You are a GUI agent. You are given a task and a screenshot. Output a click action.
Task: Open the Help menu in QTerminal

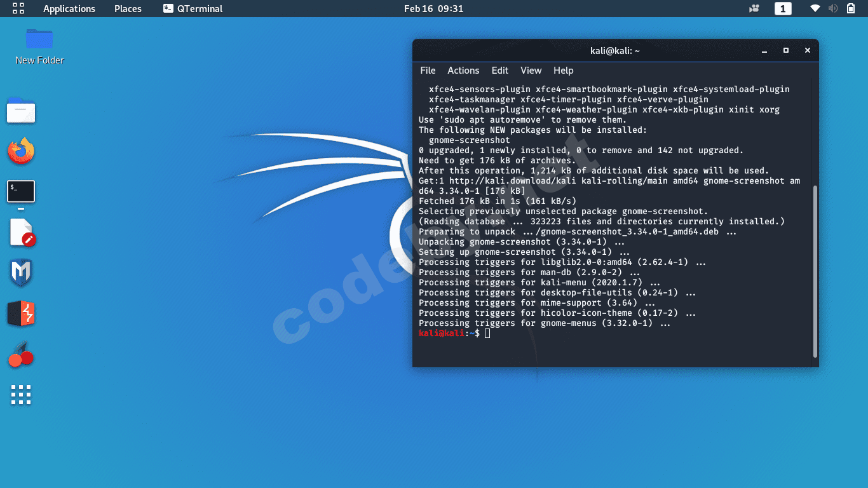(x=564, y=71)
